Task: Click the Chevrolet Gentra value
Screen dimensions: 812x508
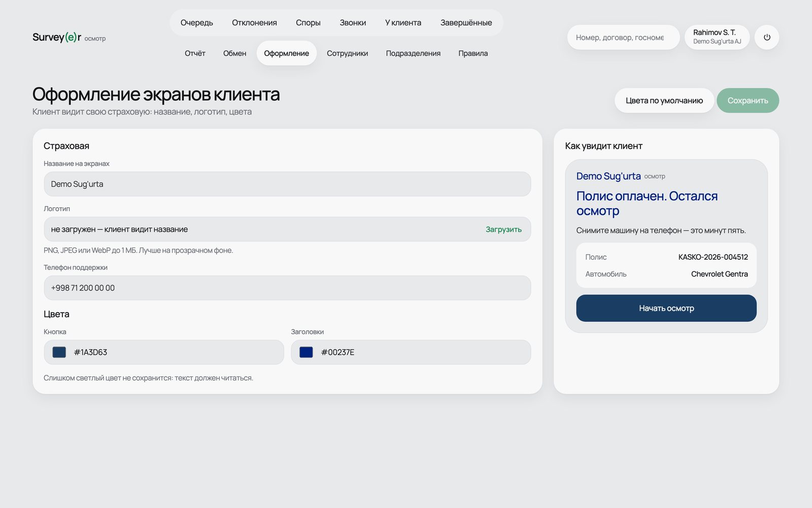Action: [x=719, y=274]
